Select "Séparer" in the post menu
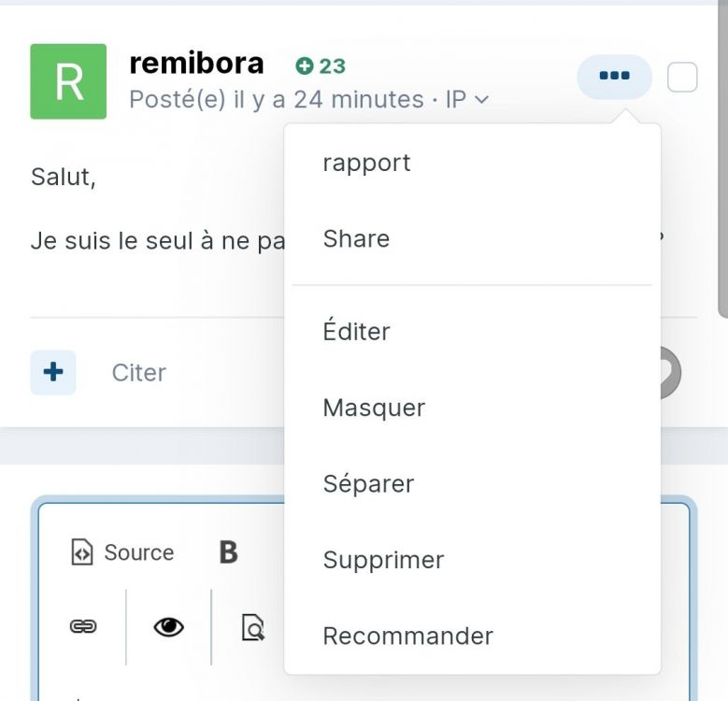Viewport: 728px width, 701px height. 368,484
